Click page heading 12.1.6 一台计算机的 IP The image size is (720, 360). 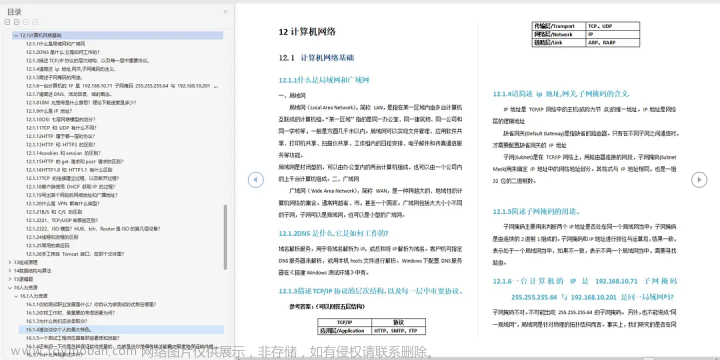pos(585,288)
